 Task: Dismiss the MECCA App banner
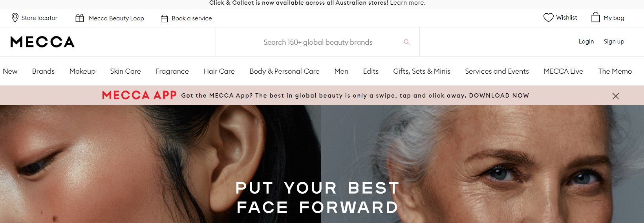(615, 96)
